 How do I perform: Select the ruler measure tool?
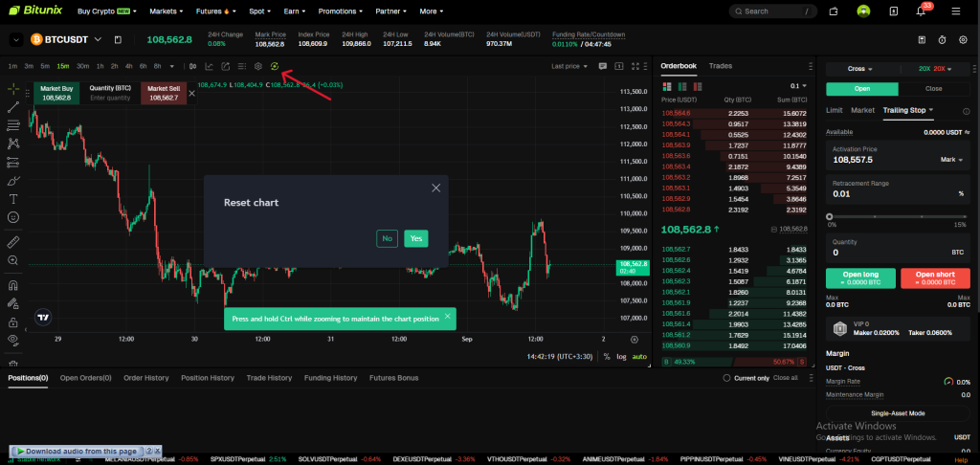pyautogui.click(x=13, y=241)
